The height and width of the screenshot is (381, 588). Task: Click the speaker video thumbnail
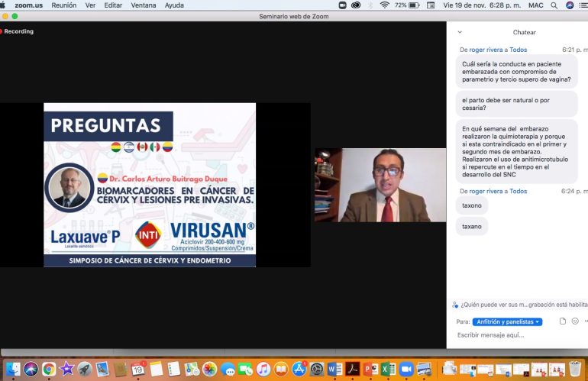point(380,185)
